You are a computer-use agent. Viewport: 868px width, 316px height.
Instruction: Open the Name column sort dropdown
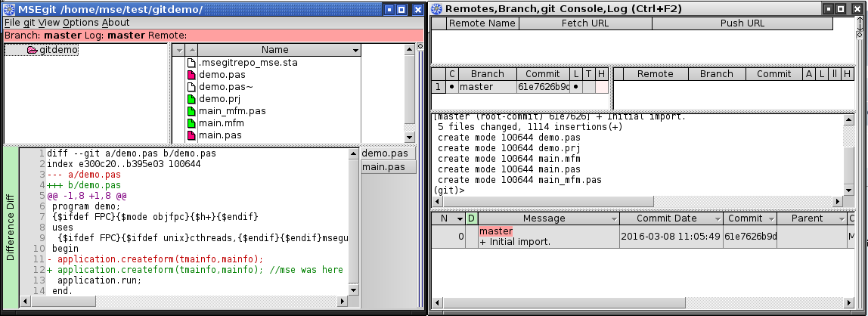[x=355, y=51]
